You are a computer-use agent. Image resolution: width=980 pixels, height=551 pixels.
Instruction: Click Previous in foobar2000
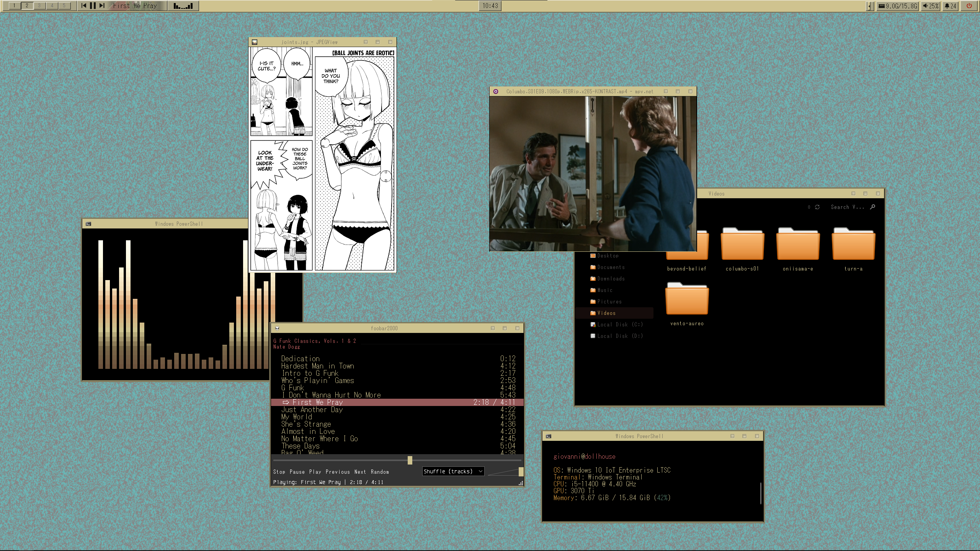[338, 472]
